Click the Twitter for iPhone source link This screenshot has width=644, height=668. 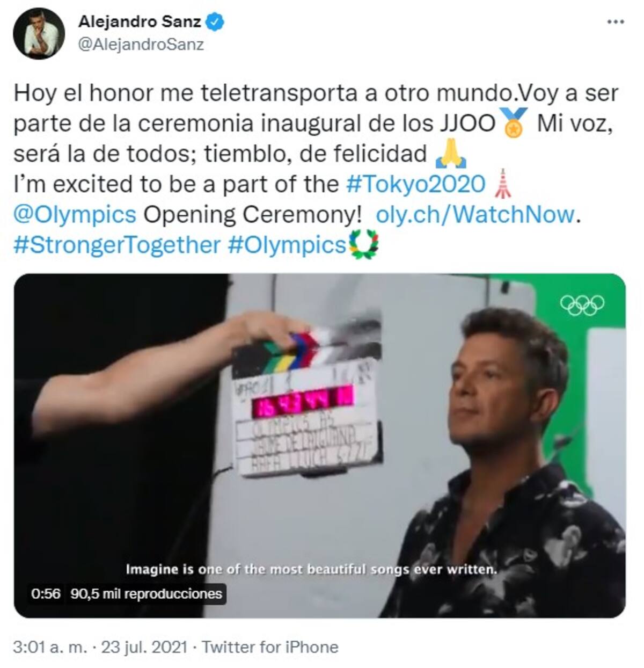pos(270,647)
